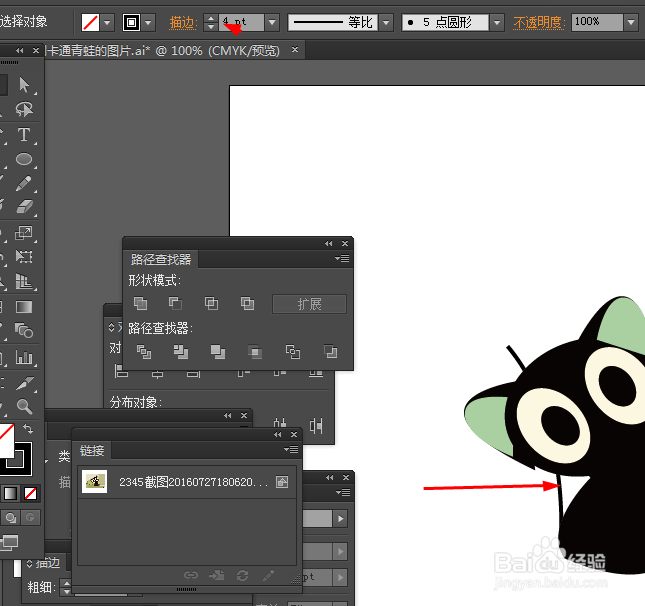The width and height of the screenshot is (645, 606).
Task: Open 描边 stroke link in control bar
Action: 183,23
